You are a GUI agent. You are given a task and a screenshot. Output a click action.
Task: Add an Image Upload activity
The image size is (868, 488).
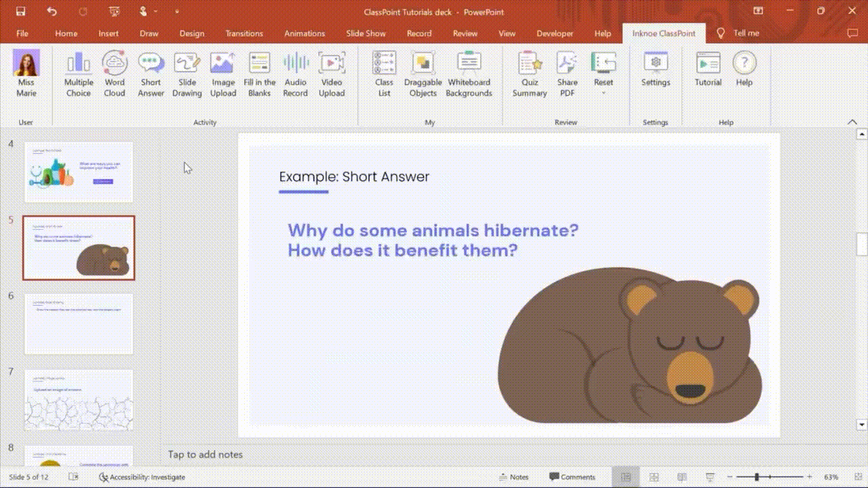222,75
